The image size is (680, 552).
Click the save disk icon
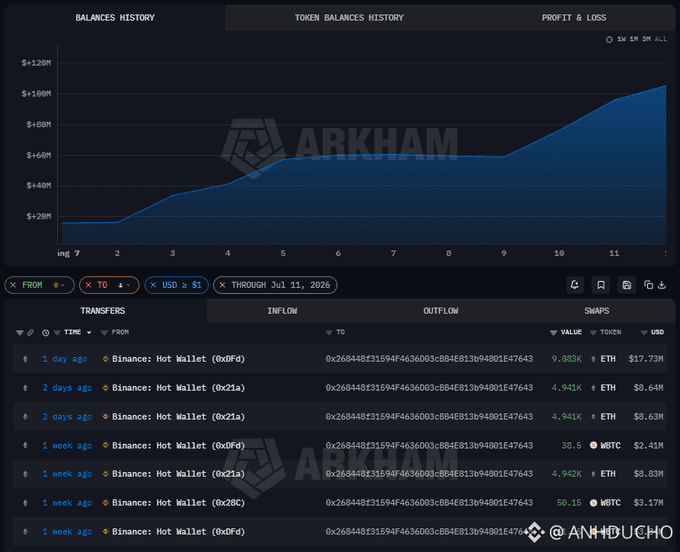coord(627,285)
